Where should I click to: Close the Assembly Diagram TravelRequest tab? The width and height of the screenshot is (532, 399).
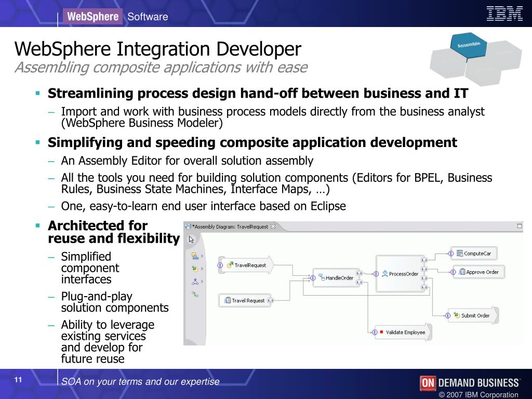click(x=273, y=227)
